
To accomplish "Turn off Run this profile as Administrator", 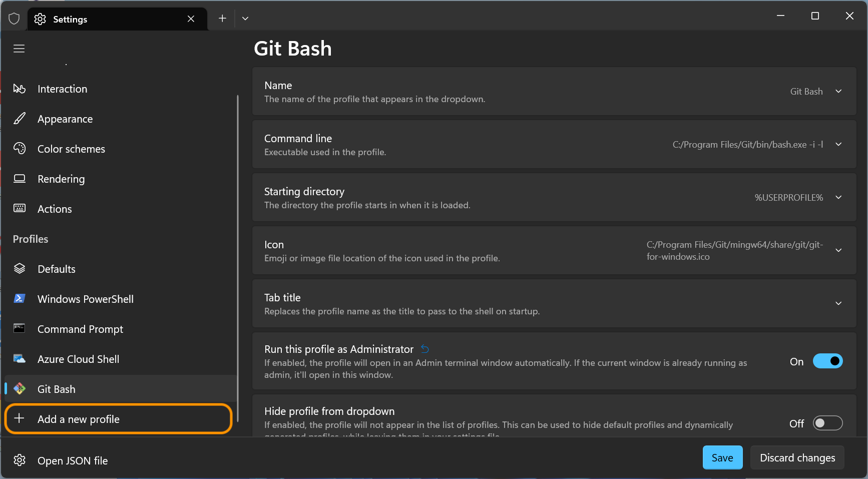I will point(827,361).
